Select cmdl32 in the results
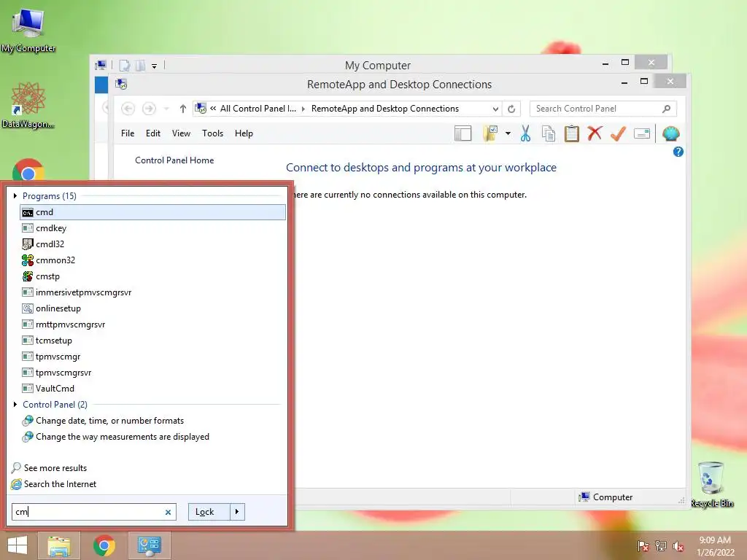The width and height of the screenshot is (747, 560). coord(153,244)
